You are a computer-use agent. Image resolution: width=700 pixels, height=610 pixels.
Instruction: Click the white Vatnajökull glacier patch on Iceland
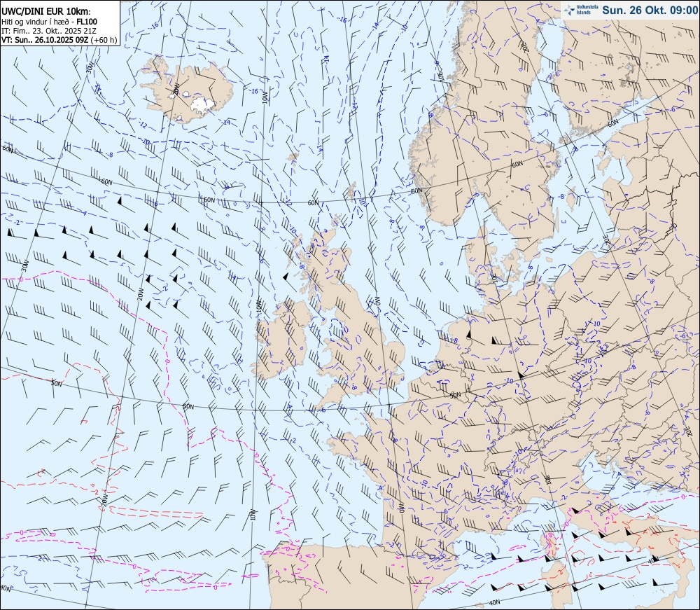(x=203, y=104)
